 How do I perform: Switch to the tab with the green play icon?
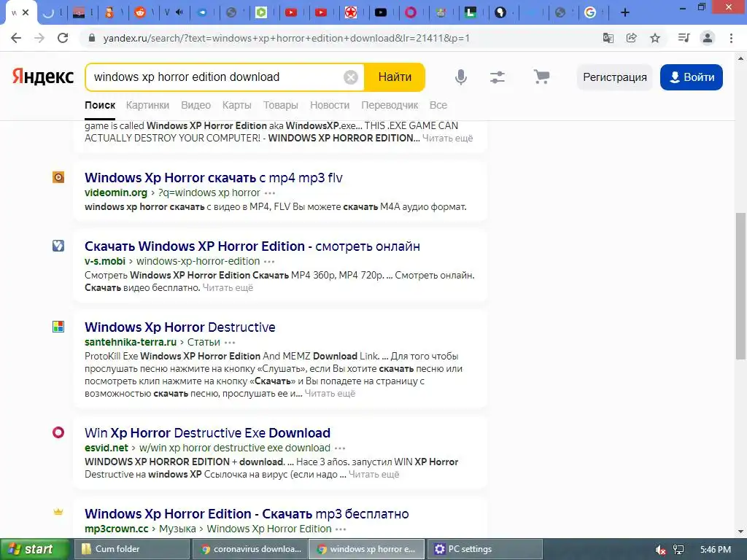[261, 13]
